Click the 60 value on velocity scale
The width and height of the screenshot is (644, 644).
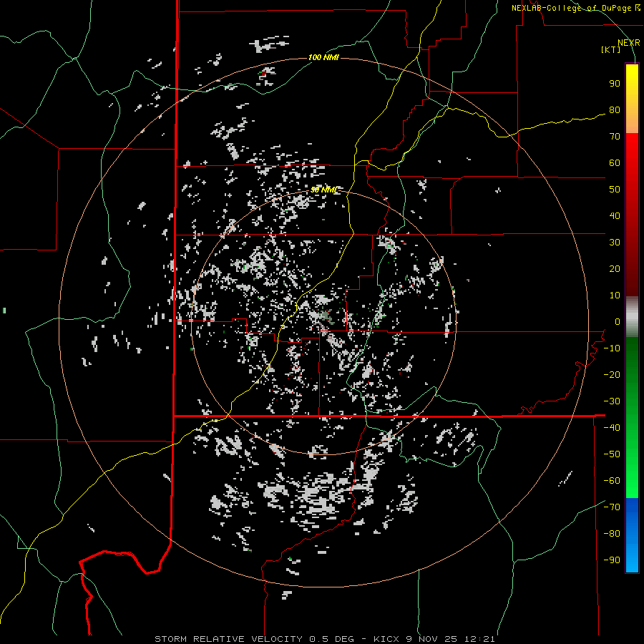[615, 163]
